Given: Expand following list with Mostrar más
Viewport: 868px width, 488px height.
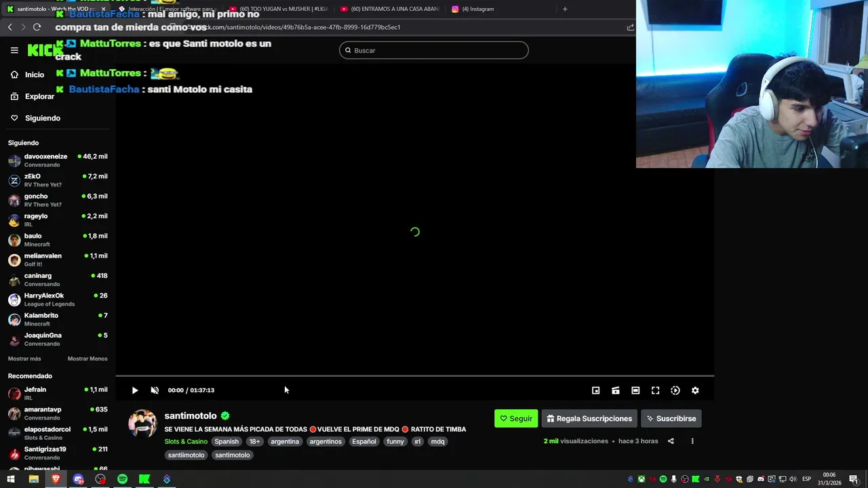Looking at the screenshot, I should click(24, 359).
